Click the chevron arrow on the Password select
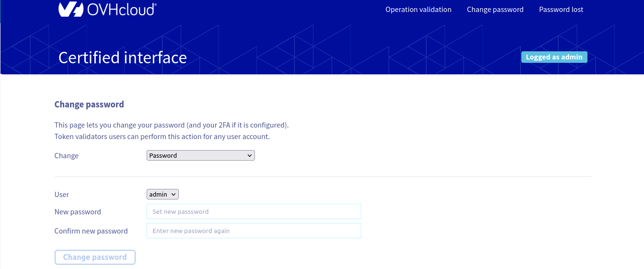 (249, 155)
